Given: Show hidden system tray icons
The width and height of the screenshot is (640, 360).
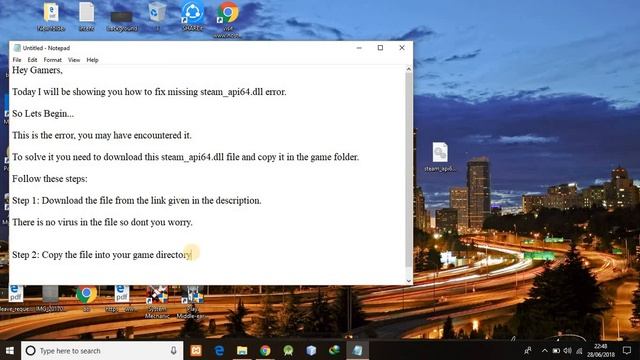Looking at the screenshot, I should 544,351.
